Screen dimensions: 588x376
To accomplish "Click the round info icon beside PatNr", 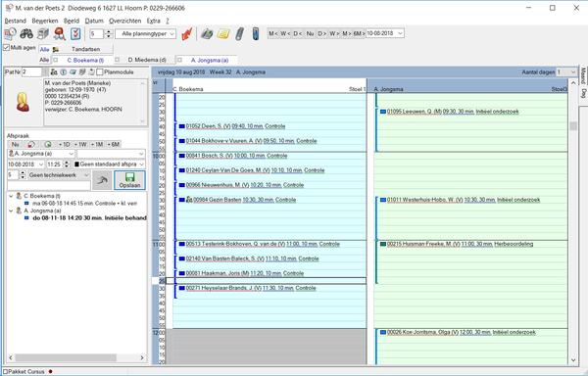I will click(64, 71).
